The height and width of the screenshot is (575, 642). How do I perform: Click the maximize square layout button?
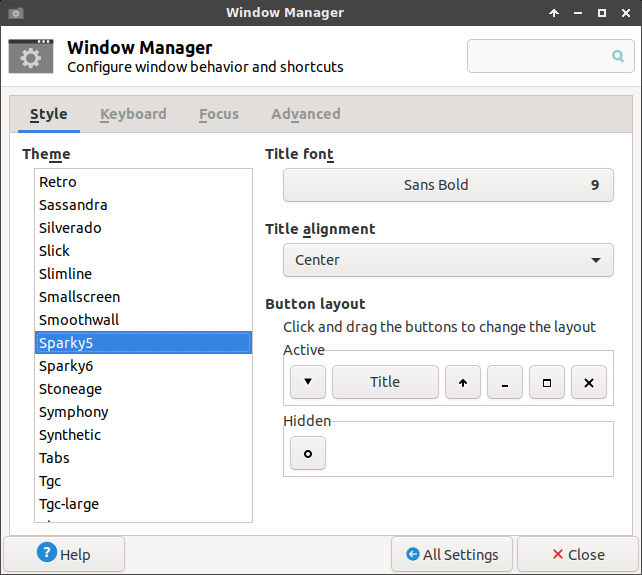(x=547, y=382)
